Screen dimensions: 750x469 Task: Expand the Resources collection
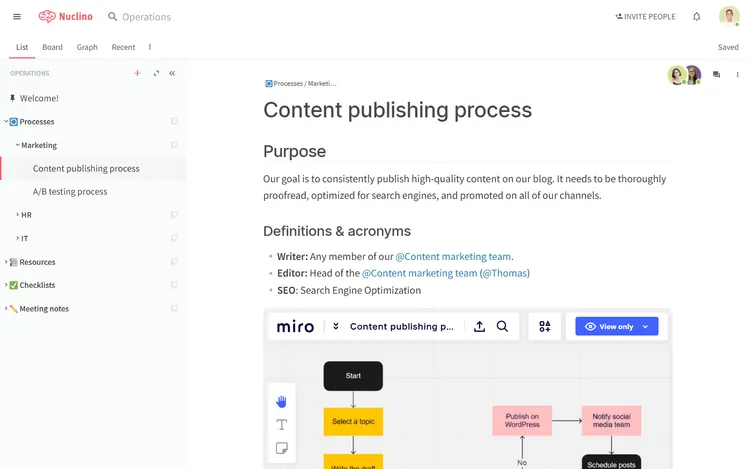(x=6, y=262)
